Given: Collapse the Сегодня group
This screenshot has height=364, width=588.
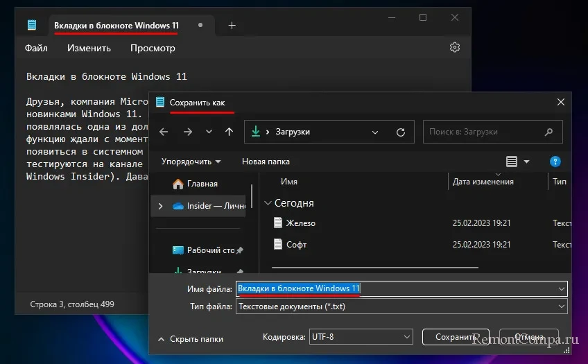Looking at the screenshot, I should click(268, 203).
